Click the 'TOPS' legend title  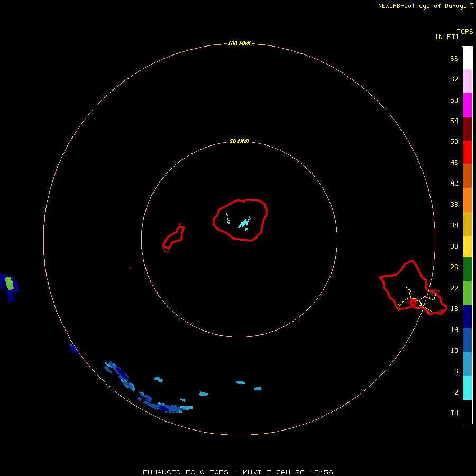click(465, 31)
